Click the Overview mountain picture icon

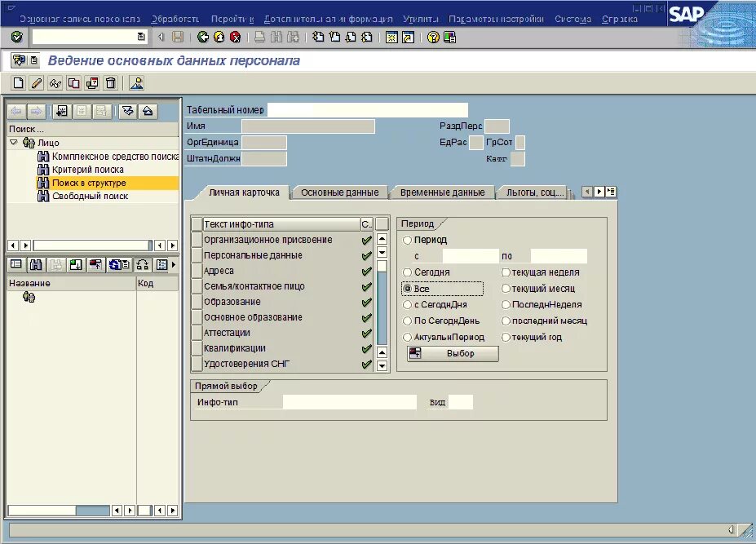(136, 83)
